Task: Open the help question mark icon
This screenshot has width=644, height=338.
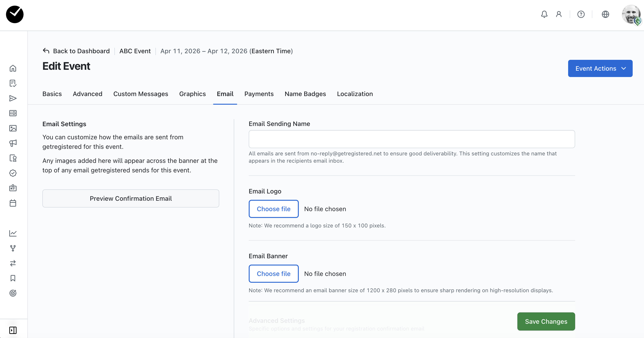Action: coord(581,14)
